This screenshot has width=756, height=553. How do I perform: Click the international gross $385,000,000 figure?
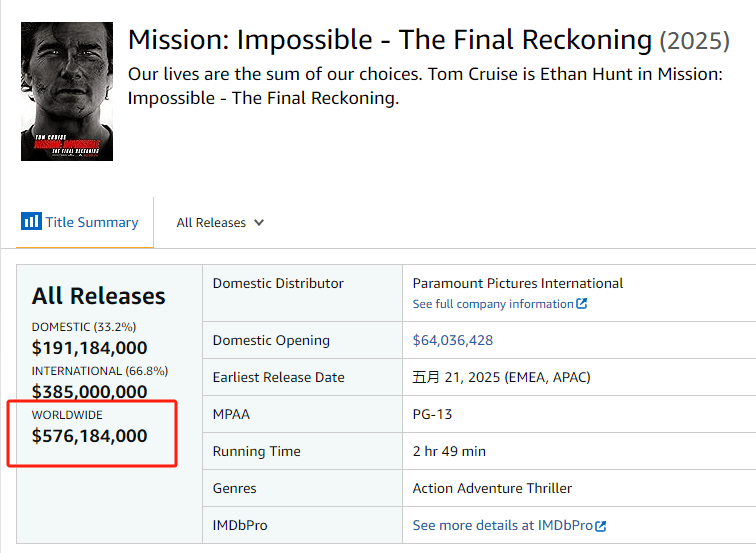click(x=90, y=391)
